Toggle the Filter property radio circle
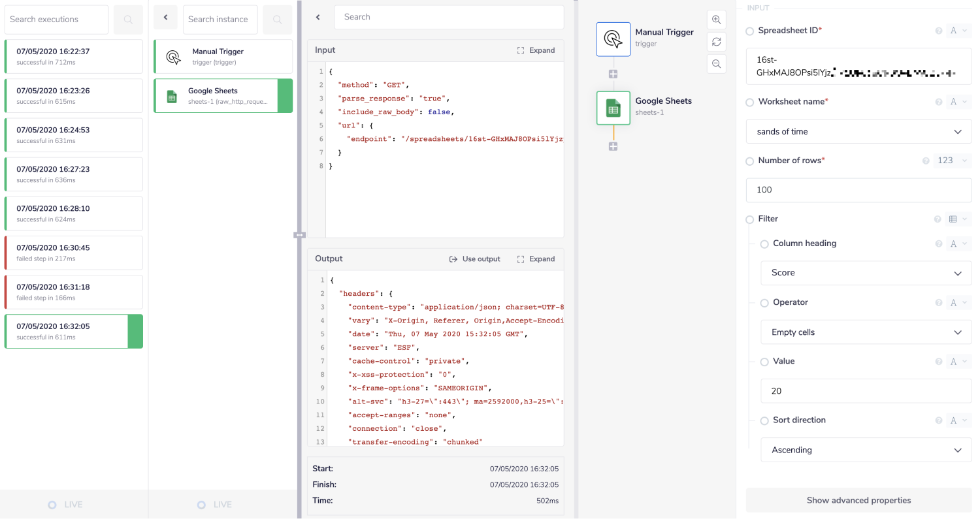The height and width of the screenshot is (519, 980). 749,219
